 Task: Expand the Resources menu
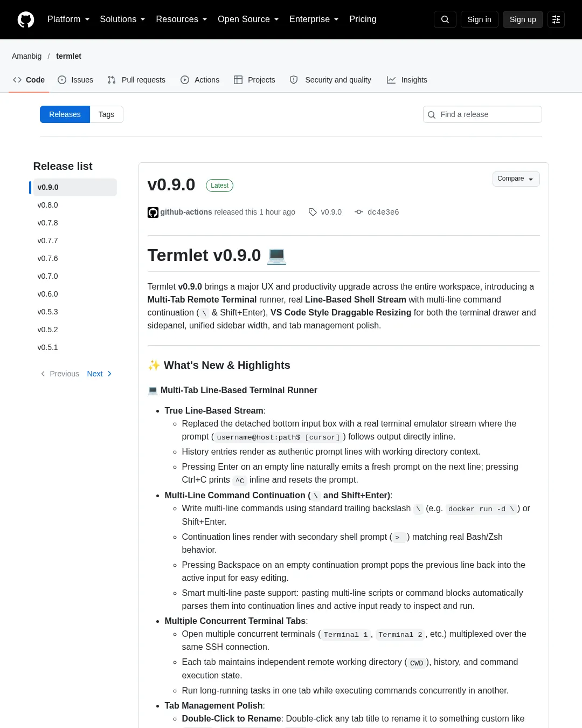tap(182, 19)
